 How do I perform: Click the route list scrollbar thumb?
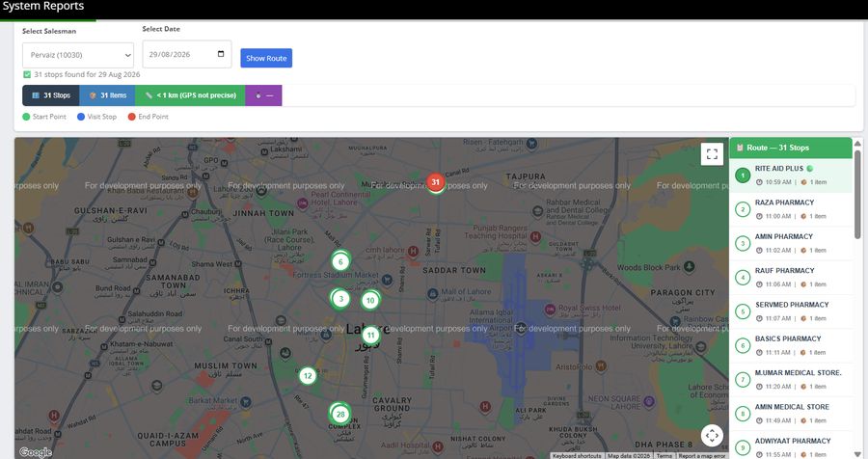[x=857, y=195]
